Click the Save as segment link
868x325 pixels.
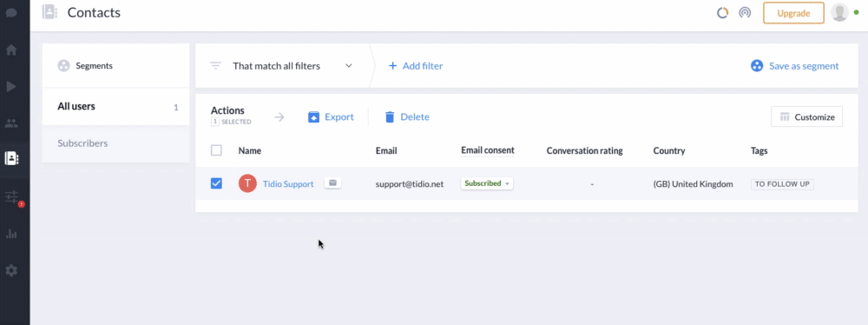pyautogui.click(x=804, y=66)
